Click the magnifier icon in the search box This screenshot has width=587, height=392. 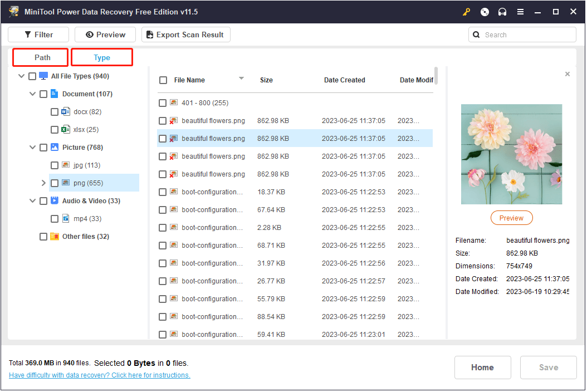tap(476, 35)
